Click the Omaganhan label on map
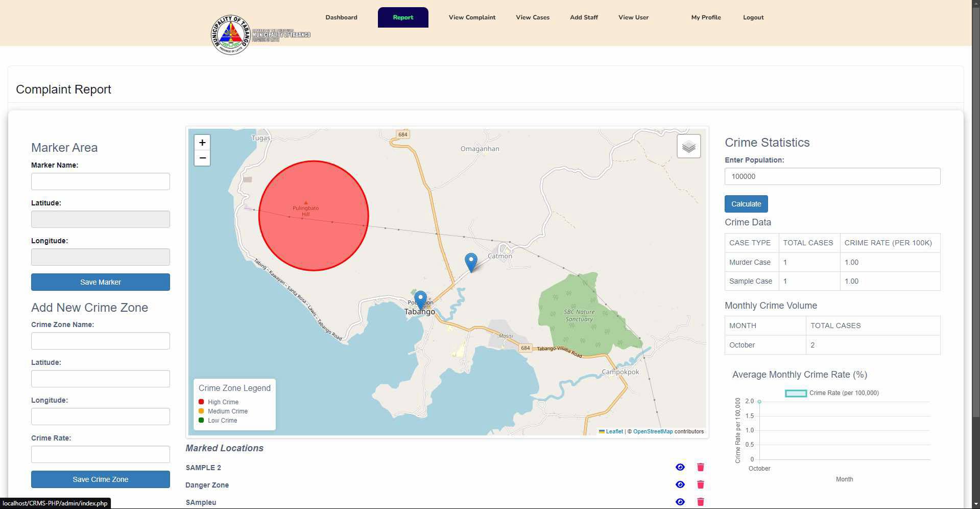The height and width of the screenshot is (509, 980). [x=480, y=149]
